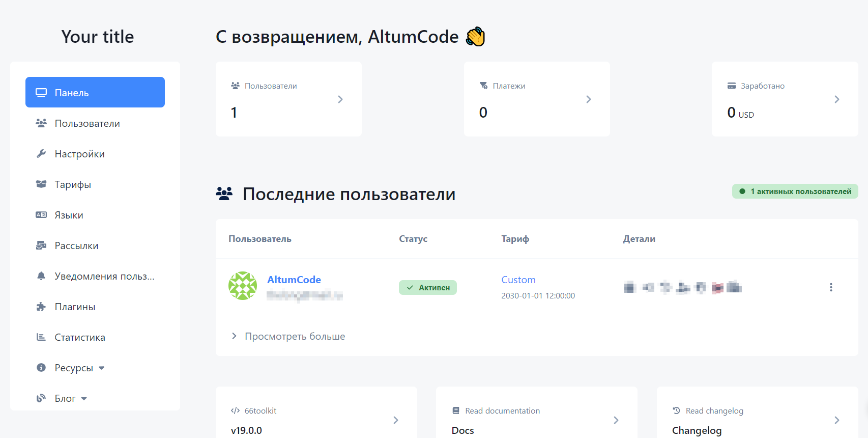Click the bell icon for Уведомления

click(x=41, y=276)
